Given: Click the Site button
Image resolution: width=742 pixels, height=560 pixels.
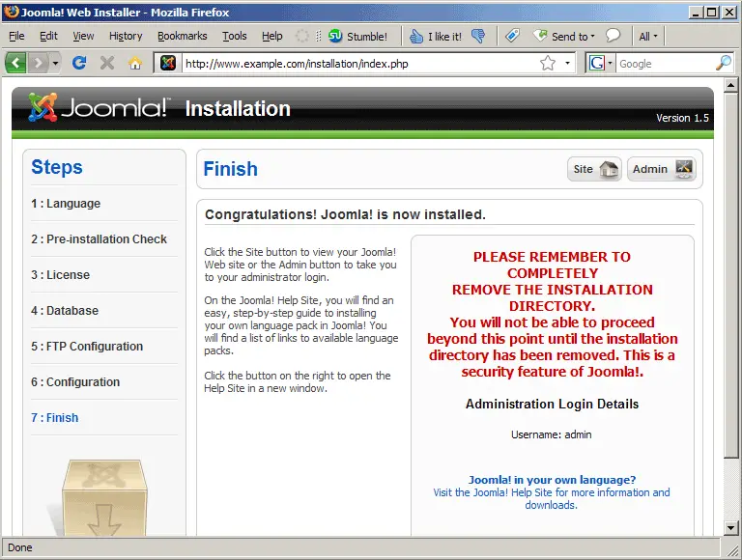Looking at the screenshot, I should point(594,169).
